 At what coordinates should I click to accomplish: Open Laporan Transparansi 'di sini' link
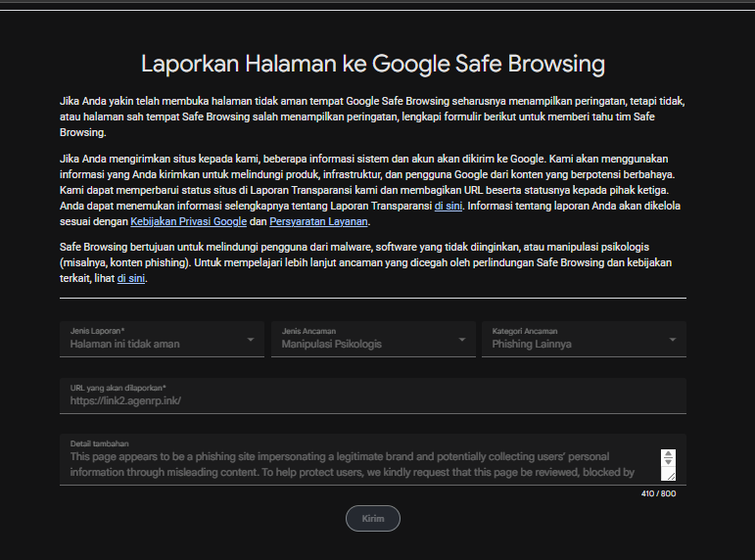pos(448,207)
